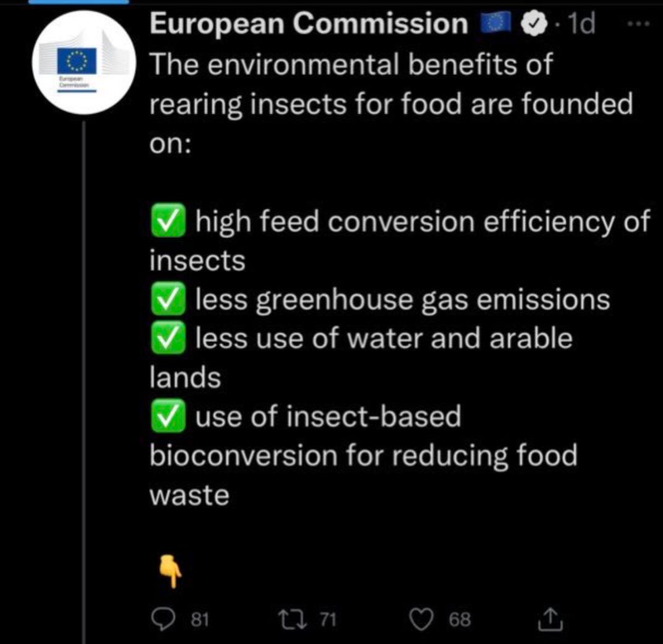Image resolution: width=663 pixels, height=644 pixels.
Task: Click the green check before 'use of insect-based'
Action: pyautogui.click(x=168, y=417)
